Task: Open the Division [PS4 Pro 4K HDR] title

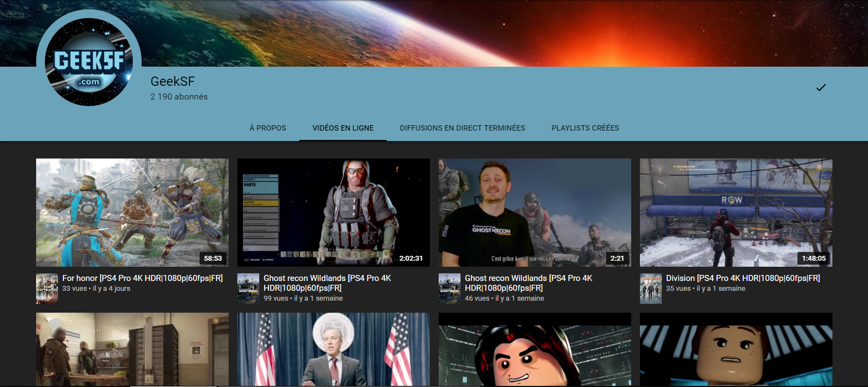Action: click(x=743, y=278)
